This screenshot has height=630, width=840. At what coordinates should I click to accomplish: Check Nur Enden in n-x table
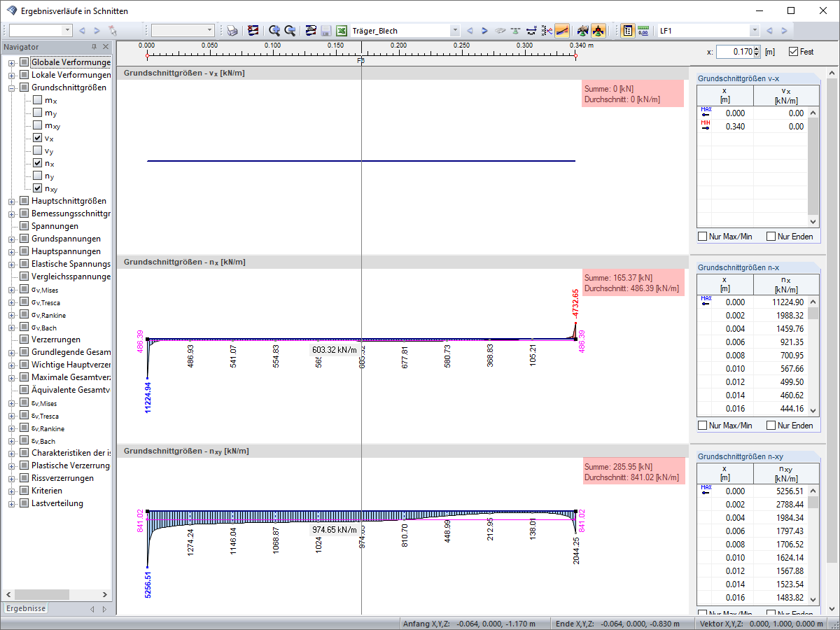click(771, 426)
